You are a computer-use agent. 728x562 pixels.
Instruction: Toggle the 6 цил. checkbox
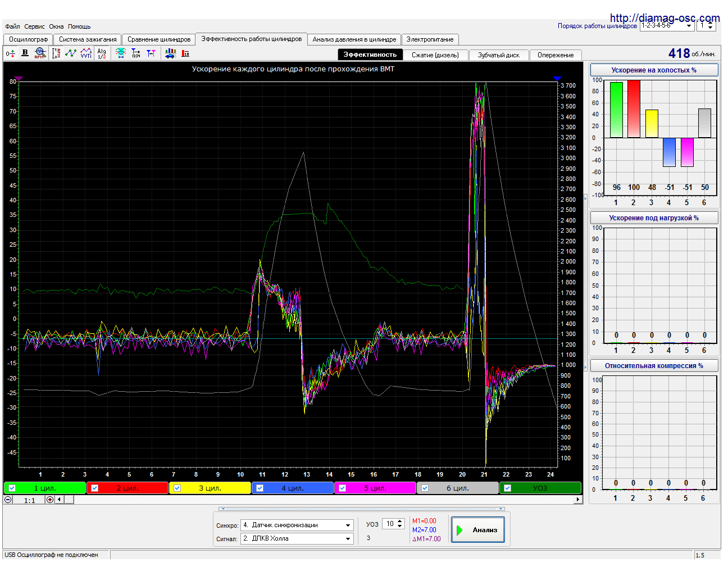425,488
